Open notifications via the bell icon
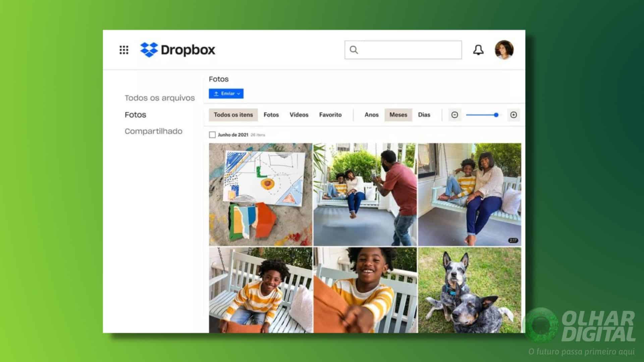Viewport: 644px width, 362px height. [478, 50]
